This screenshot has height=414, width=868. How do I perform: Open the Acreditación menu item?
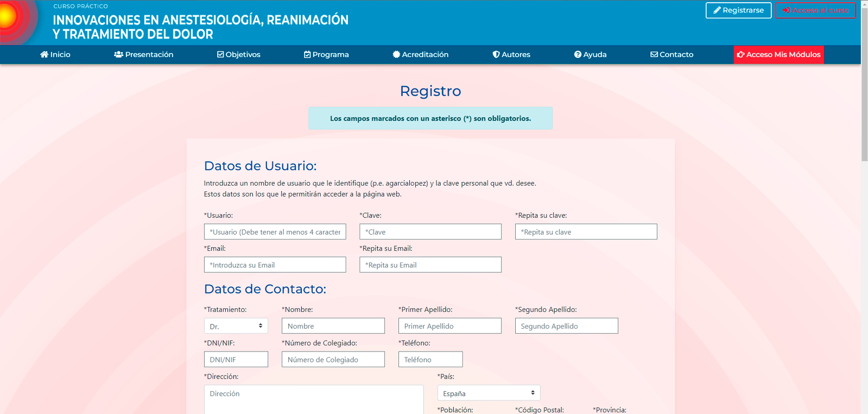click(x=421, y=54)
